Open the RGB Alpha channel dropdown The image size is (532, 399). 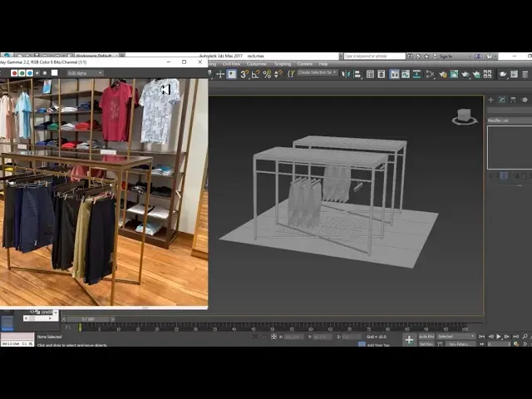85,73
